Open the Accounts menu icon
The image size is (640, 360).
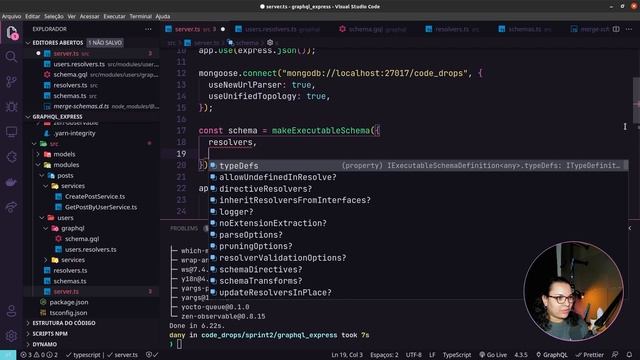point(11,311)
